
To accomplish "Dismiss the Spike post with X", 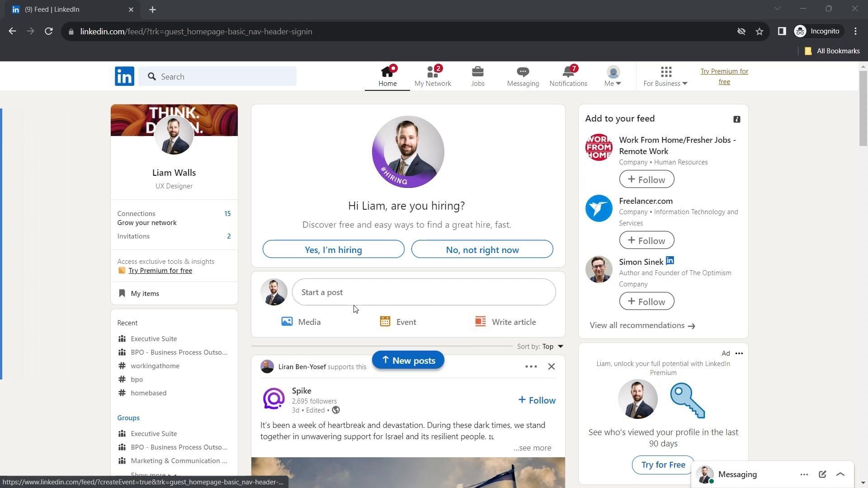I will tap(551, 366).
